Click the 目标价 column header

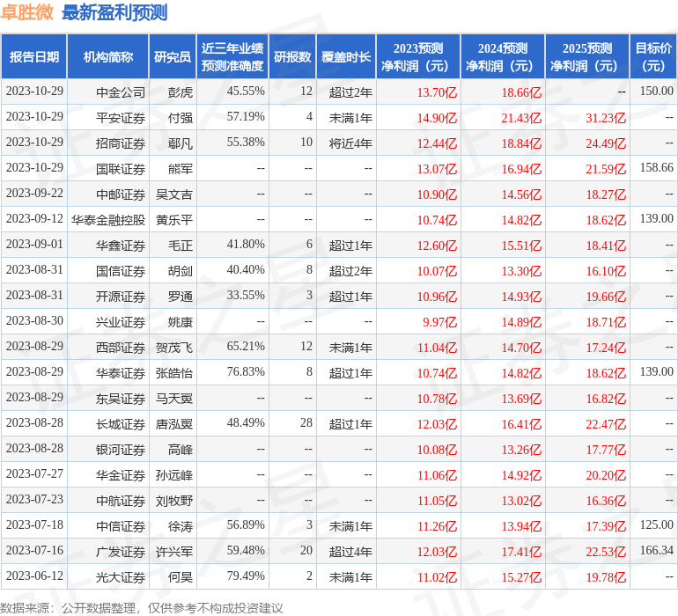[653, 57]
